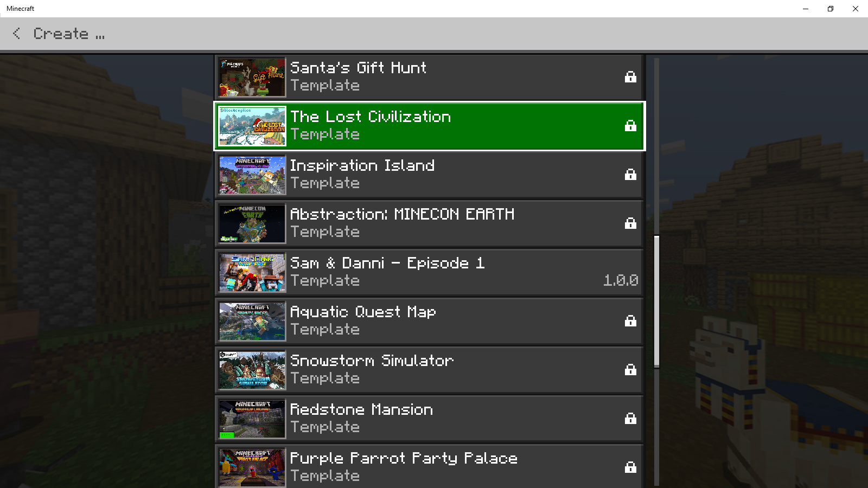Click the lock icon on Purple Parrot Party Palace
This screenshot has height=488, width=868.
pyautogui.click(x=630, y=467)
